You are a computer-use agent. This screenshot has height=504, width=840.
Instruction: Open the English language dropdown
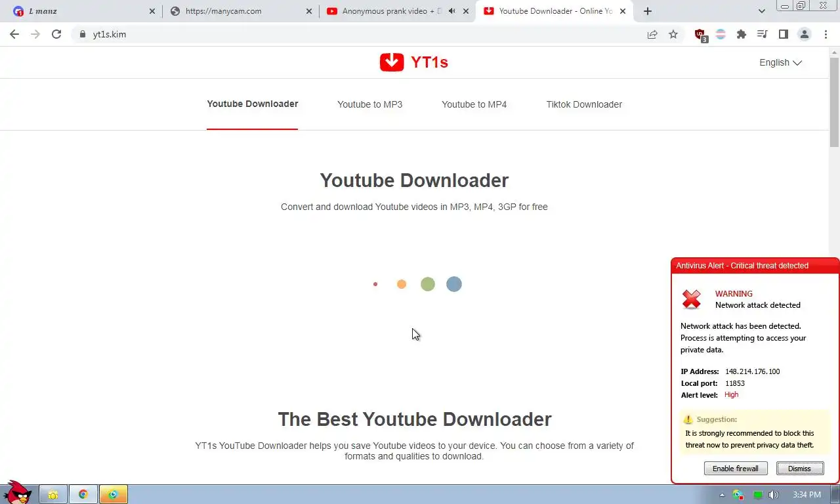click(780, 62)
